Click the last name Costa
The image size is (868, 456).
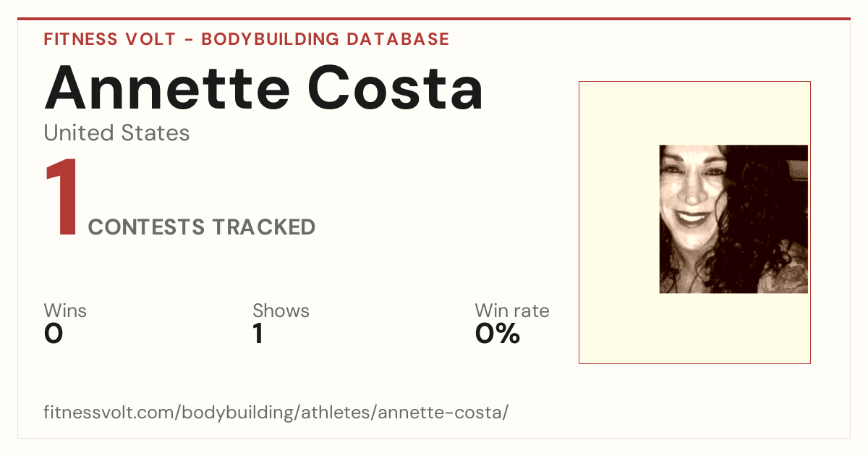pos(396,87)
